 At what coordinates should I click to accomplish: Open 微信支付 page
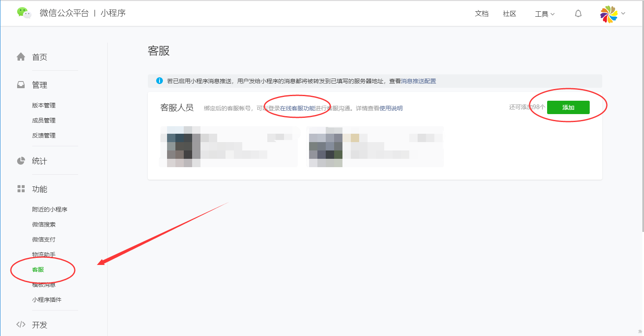pos(44,239)
